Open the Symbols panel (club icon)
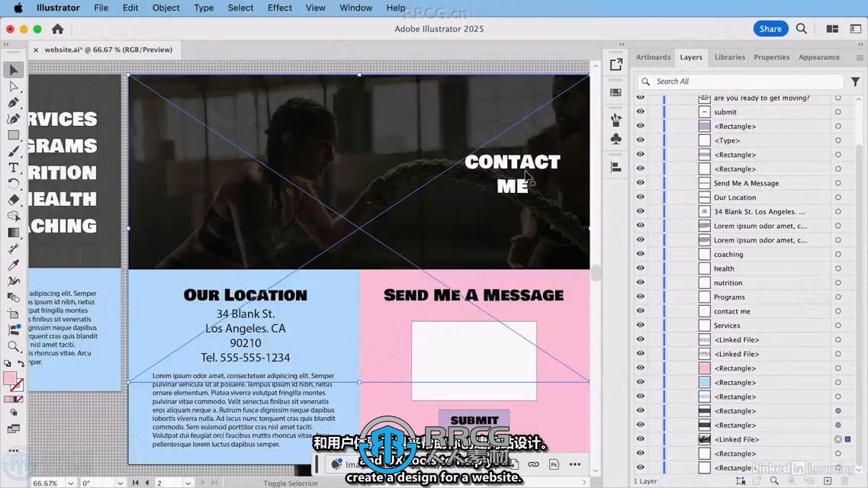 (x=616, y=138)
